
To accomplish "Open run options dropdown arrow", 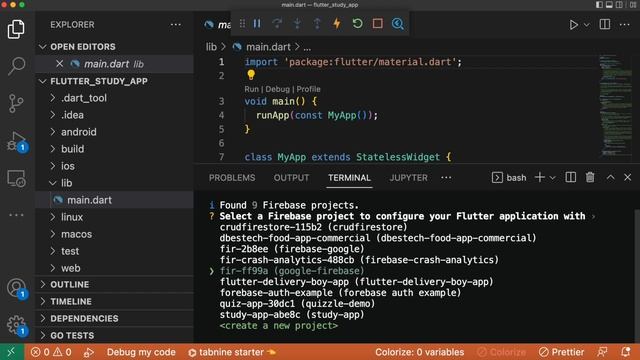I will pos(587,25).
